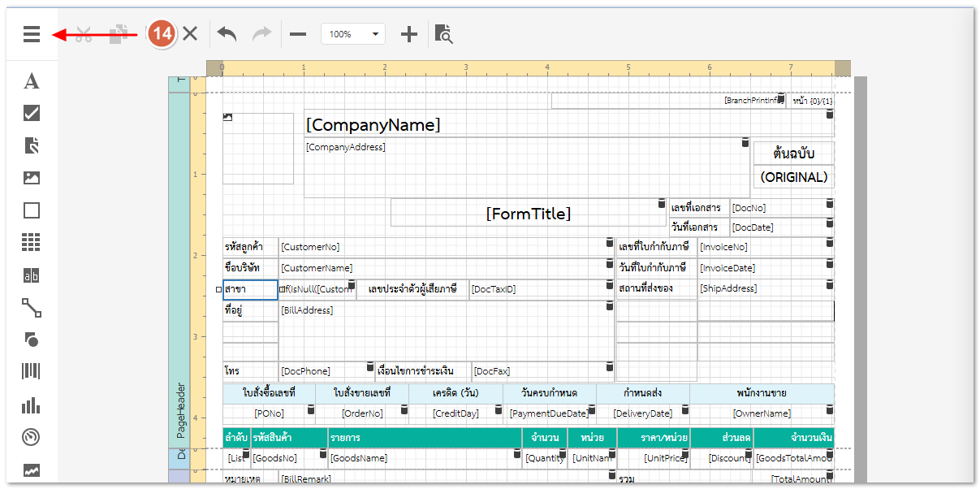This screenshot has width=980, height=489.
Task: Select the Table grid tool
Action: coord(32,242)
